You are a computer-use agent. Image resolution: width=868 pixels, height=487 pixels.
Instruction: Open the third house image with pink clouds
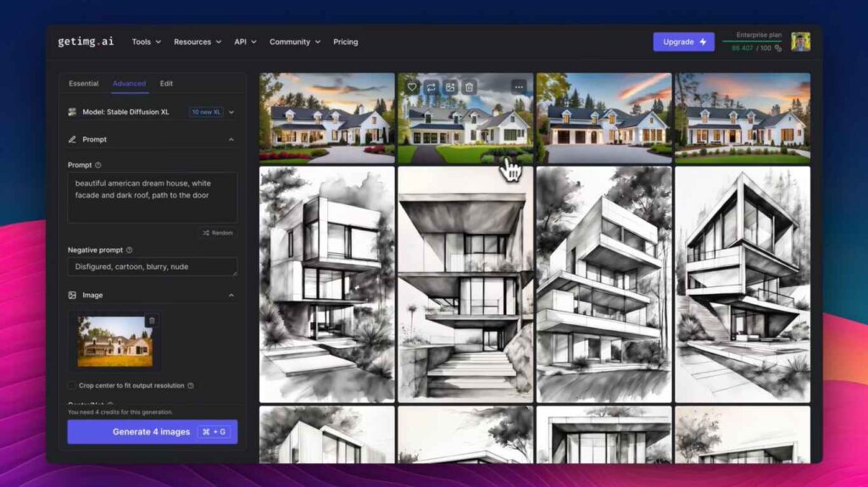[x=604, y=119]
